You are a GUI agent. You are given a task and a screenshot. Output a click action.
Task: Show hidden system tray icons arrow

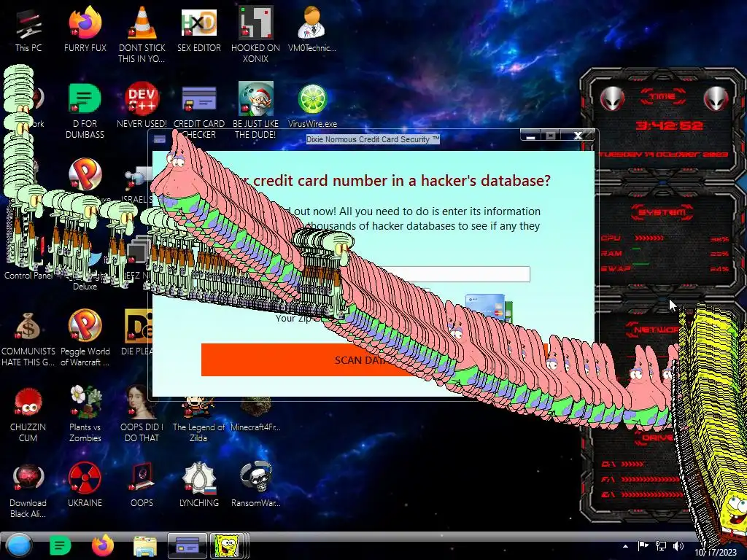tap(625, 546)
